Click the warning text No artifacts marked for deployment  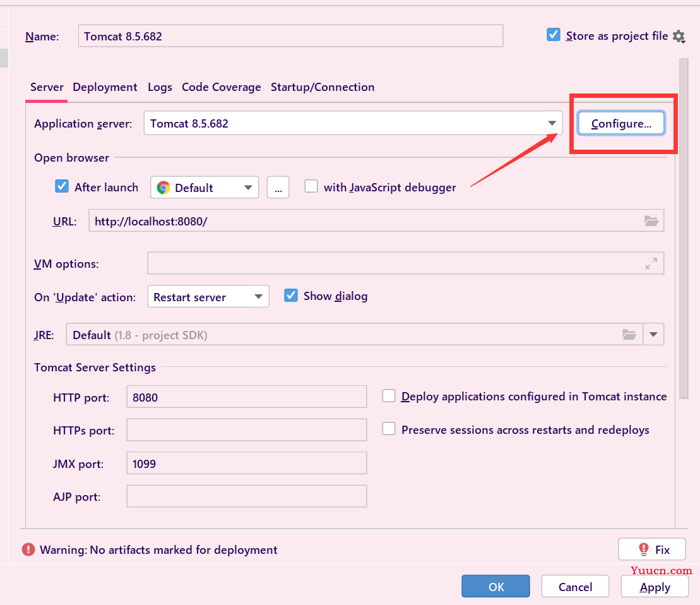[x=158, y=549]
